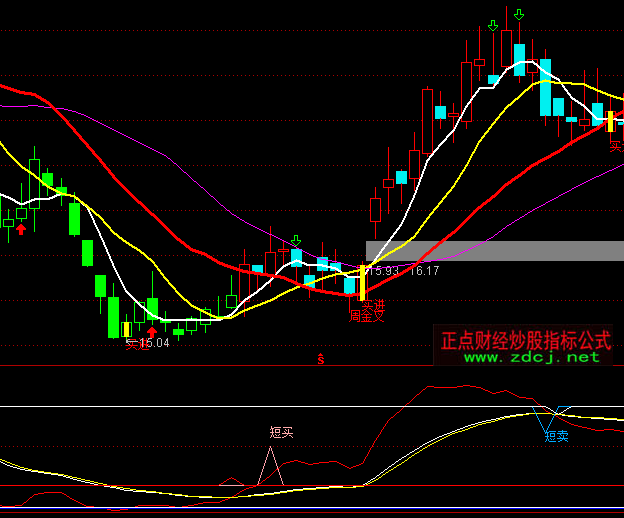Screen dimensions: 624x518
Task: Click the 15.93 price label
Action: [x=384, y=270]
